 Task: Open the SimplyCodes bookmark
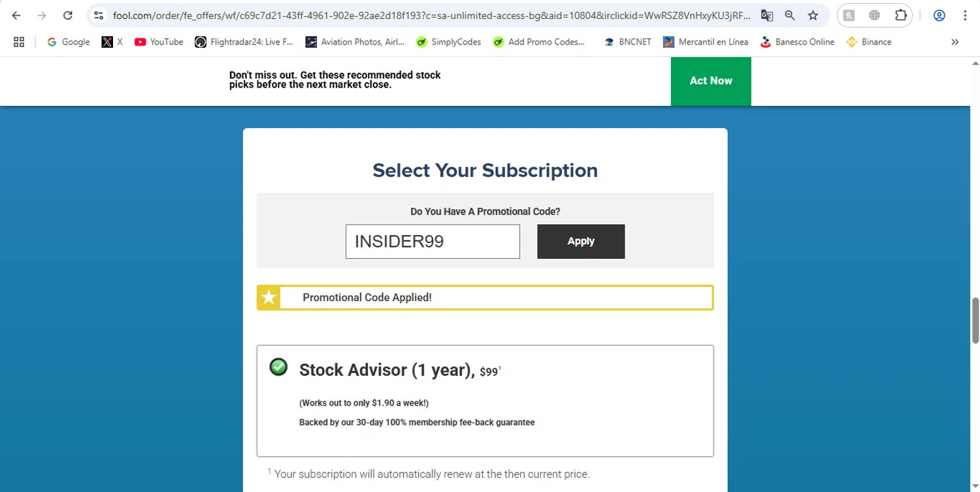pos(448,42)
